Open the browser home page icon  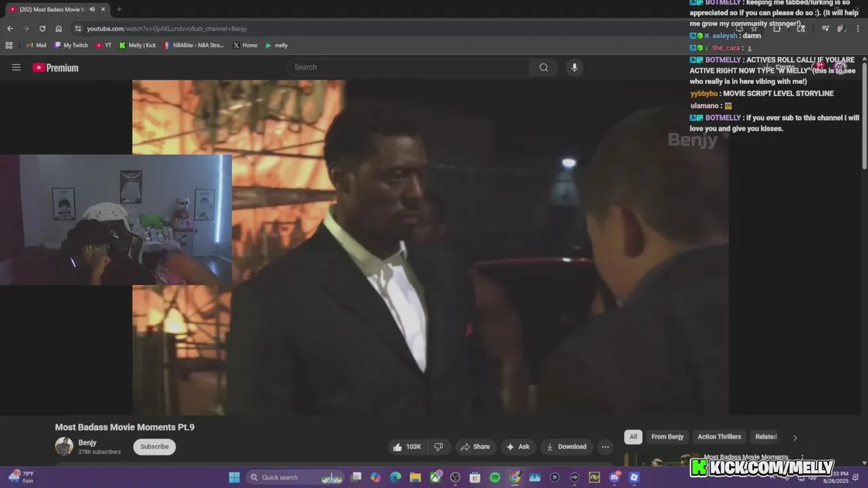click(x=58, y=28)
